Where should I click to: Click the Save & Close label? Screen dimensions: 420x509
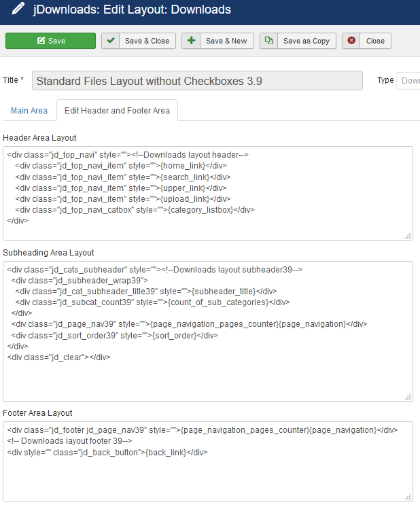point(147,41)
